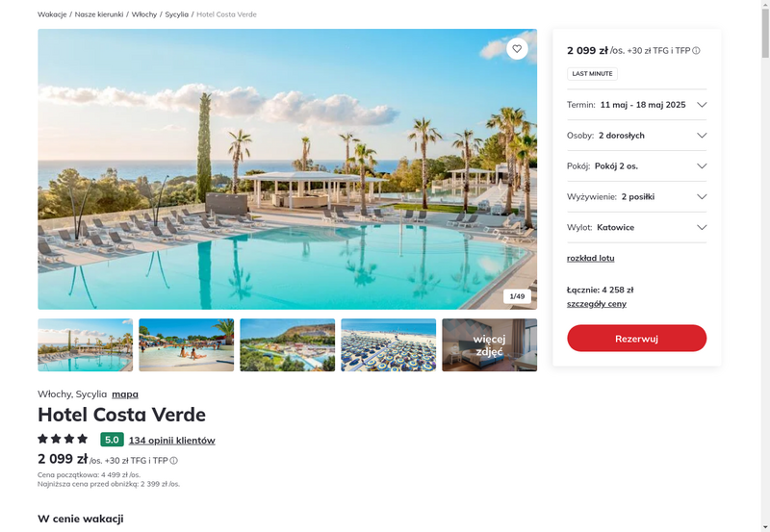
Task: Click the green 5.0 rating badge
Action: tap(112, 440)
